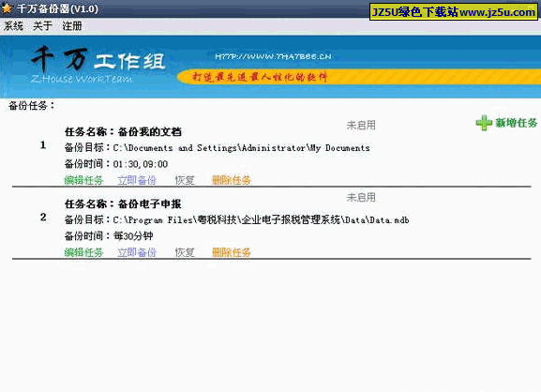Click the 新增任务 label
This screenshot has width=541, height=392.
[517, 123]
